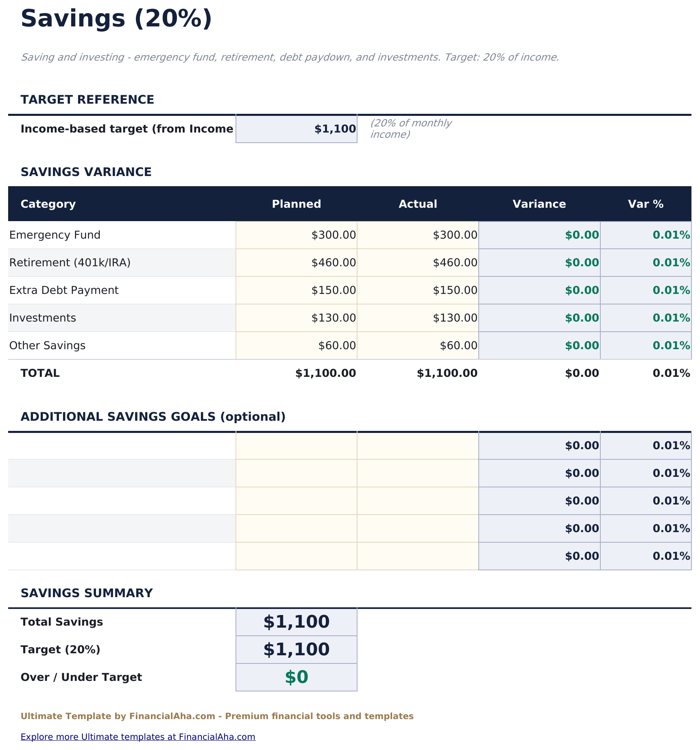Image resolution: width=700 pixels, height=750 pixels.
Task: Click the Extra Debt Payment Actual cell
Action: coord(417,290)
